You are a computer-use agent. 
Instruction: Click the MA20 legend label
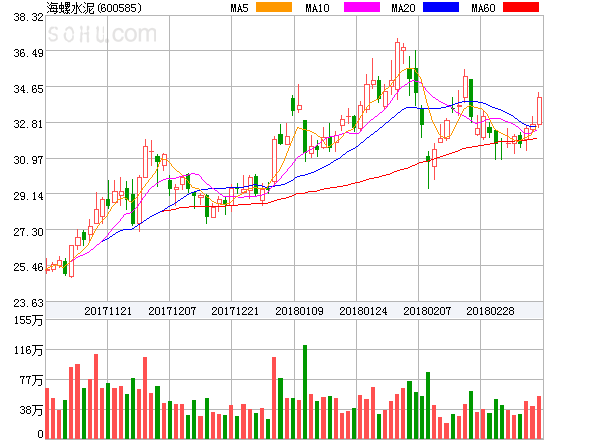point(403,8)
